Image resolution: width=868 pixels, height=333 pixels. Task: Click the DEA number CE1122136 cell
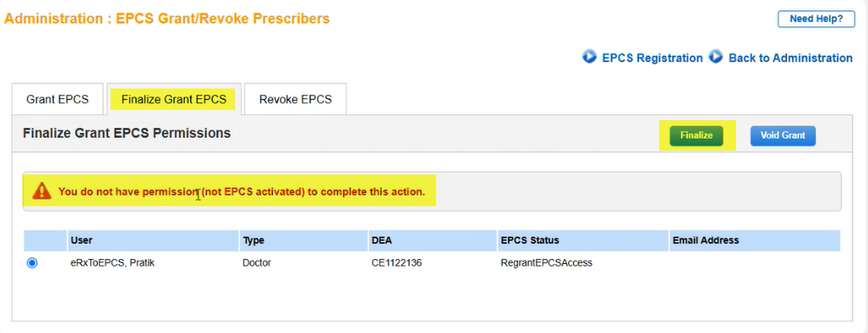pyautogui.click(x=396, y=263)
